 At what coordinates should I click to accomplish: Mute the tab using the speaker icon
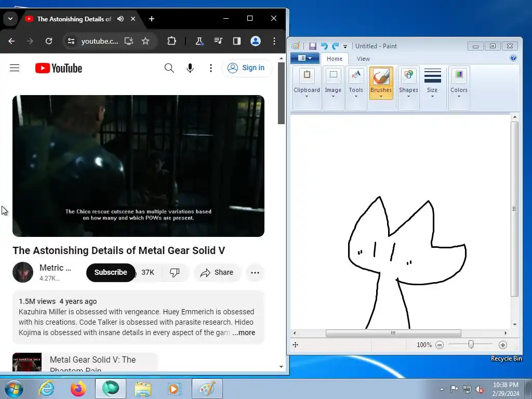click(121, 19)
